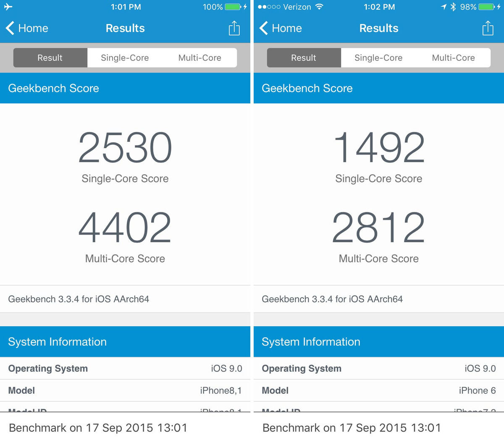The width and height of the screenshot is (504, 445).
Task: Tap the Verizon carrier label
Action: 297,7
